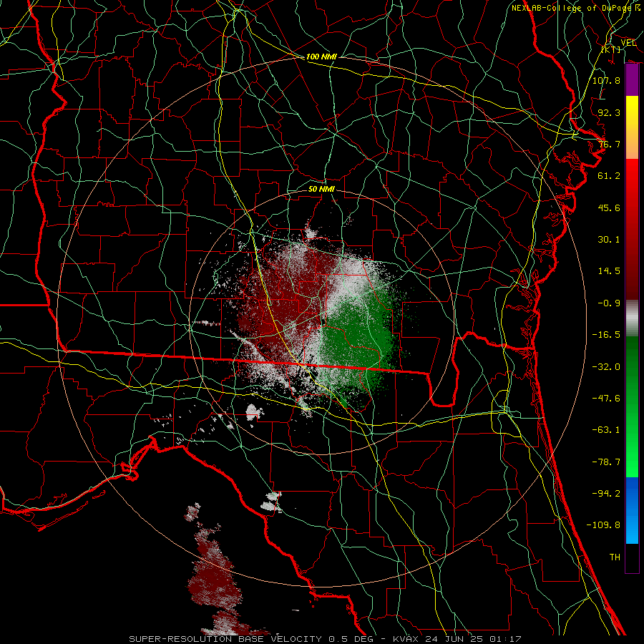
Task: Click the 0.5 DEG elevation text
Action: 351,639
